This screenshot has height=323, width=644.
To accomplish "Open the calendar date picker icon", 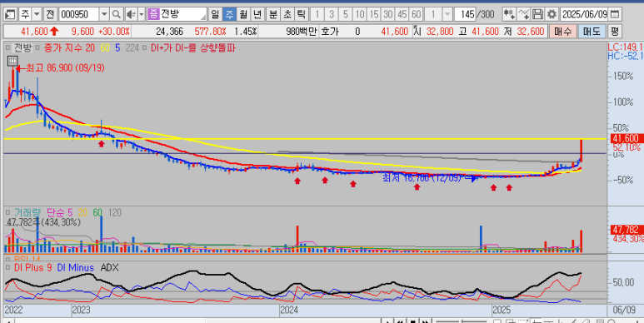I will [614, 15].
